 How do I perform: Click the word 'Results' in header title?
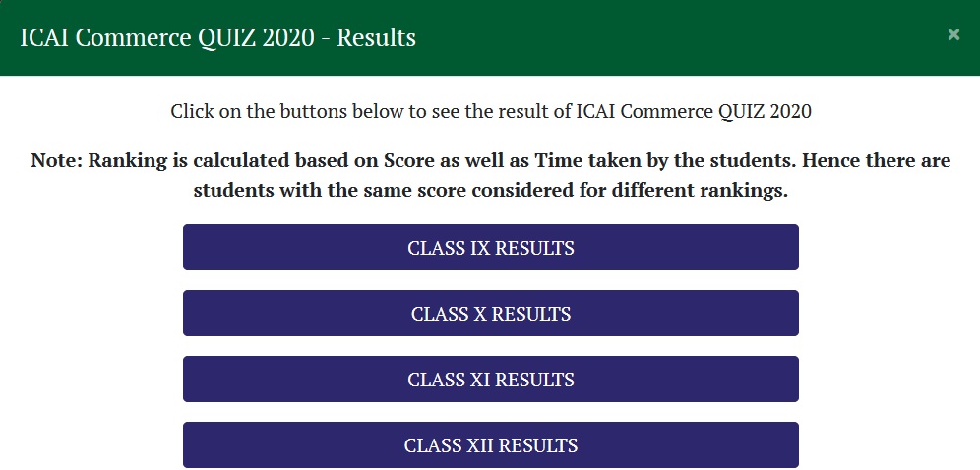tap(377, 38)
